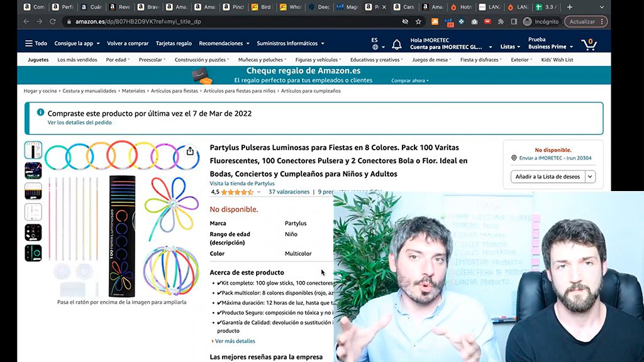The image size is (644, 362).
Task: Click the ES language globe selector
Action: 377,43
